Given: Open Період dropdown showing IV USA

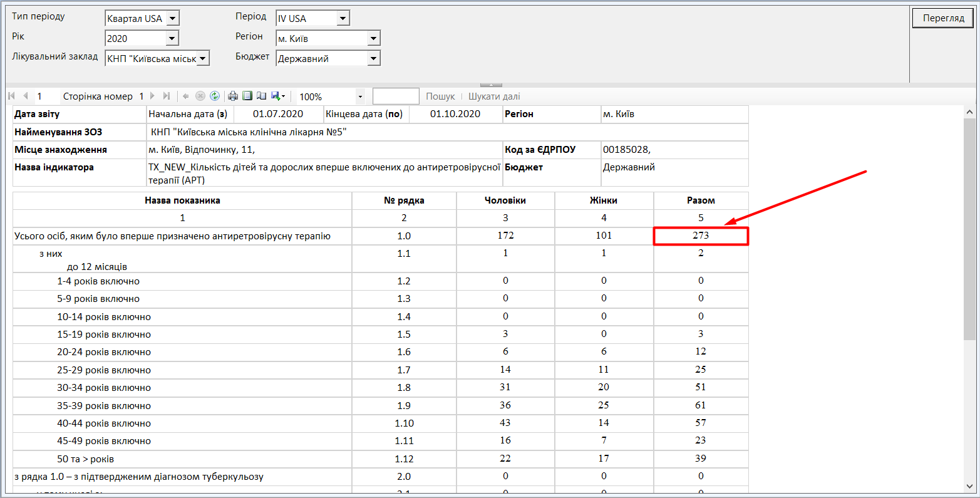Looking at the screenshot, I should point(343,19).
